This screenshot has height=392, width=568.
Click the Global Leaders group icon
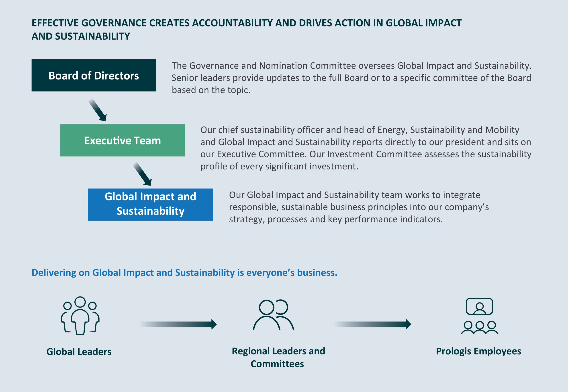(x=80, y=316)
